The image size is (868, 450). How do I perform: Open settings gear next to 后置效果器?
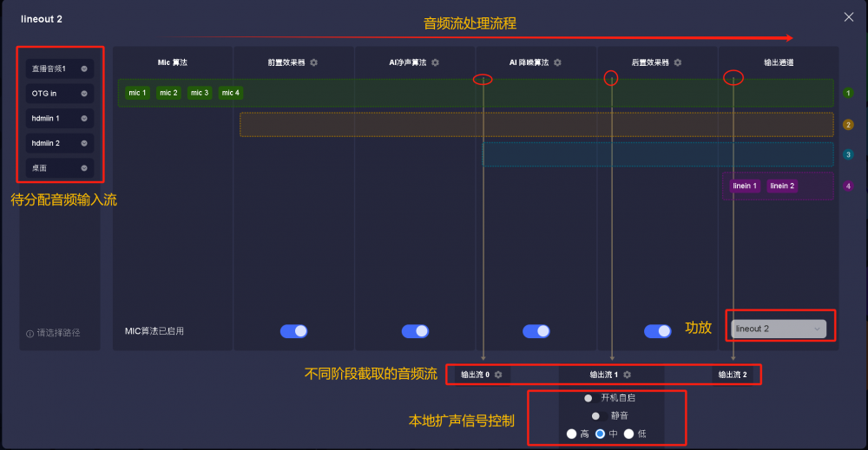(x=678, y=62)
